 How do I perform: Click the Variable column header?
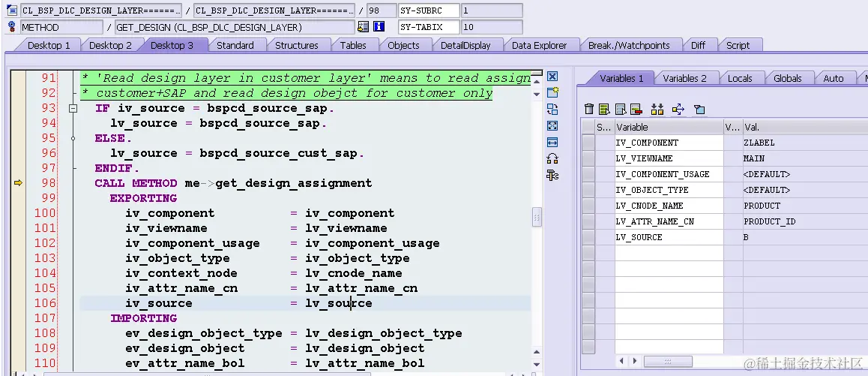pos(669,127)
